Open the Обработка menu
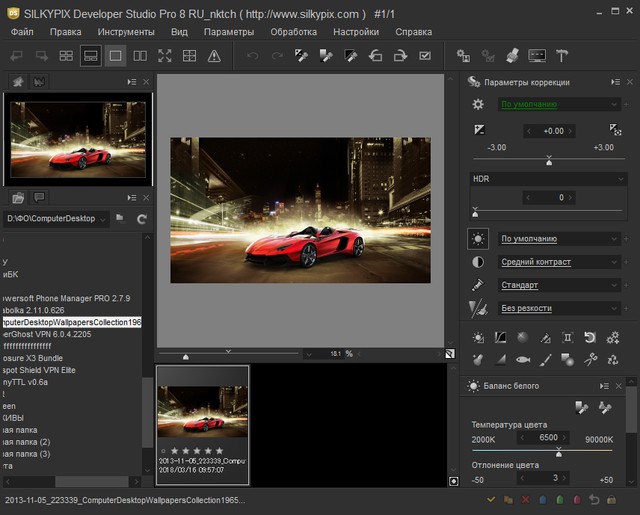Screen dimensions: 640x515 point(293,31)
